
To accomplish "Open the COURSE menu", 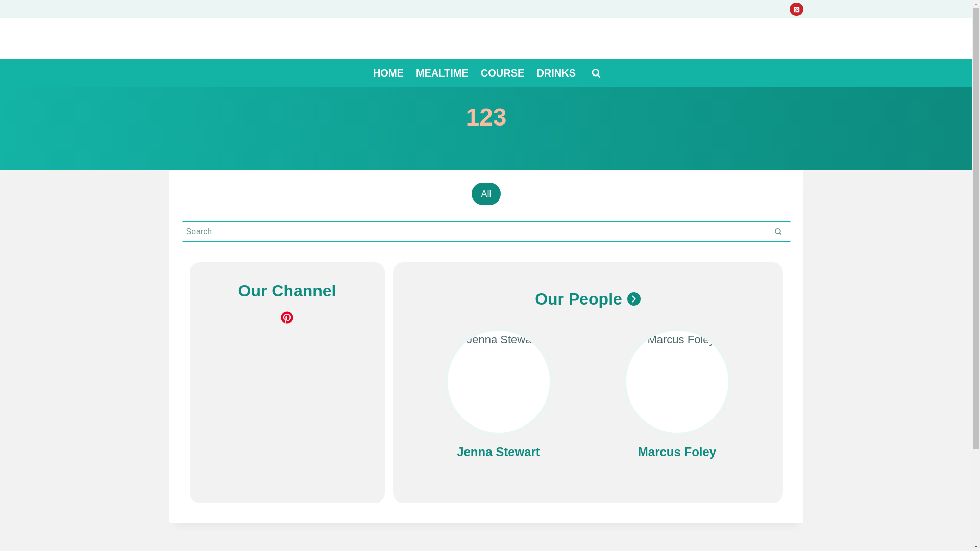I will point(502,73).
